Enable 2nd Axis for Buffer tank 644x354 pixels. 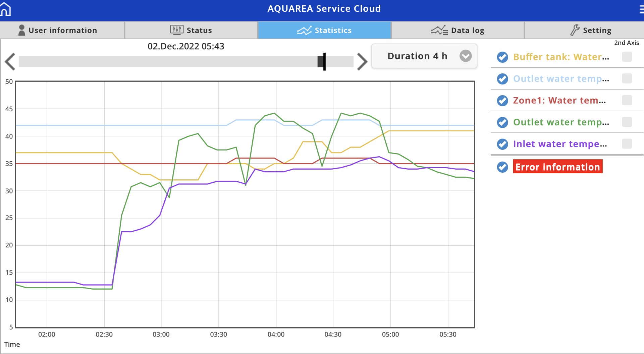click(627, 57)
